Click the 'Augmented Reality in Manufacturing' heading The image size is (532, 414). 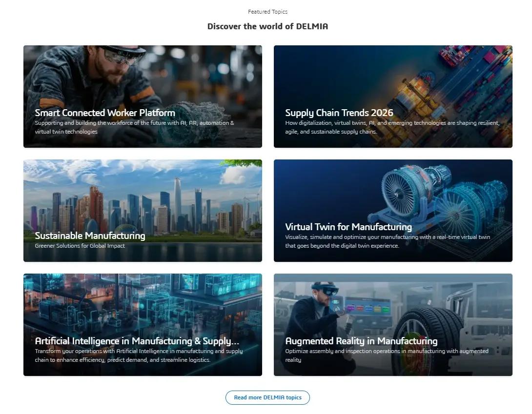point(361,341)
